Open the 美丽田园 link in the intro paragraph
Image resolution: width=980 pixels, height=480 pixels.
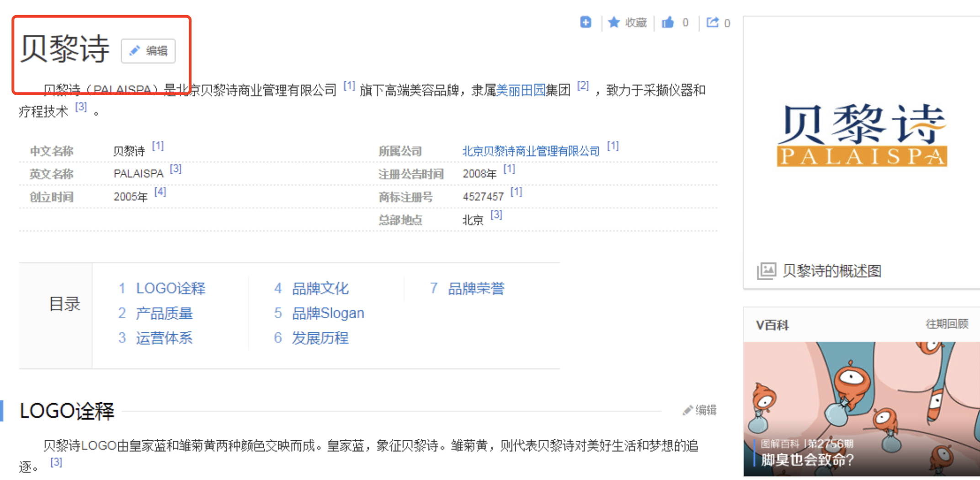pyautogui.click(x=521, y=90)
